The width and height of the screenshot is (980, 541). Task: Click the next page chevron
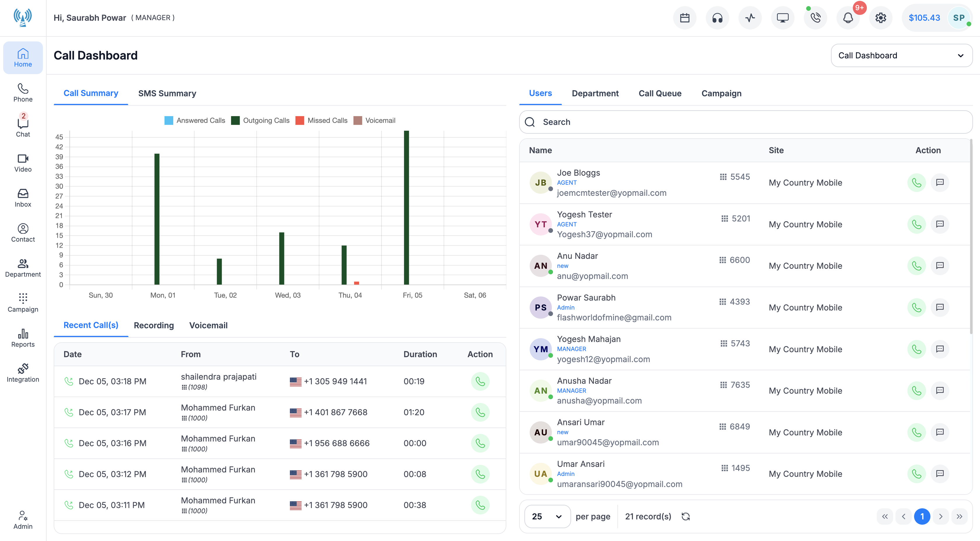coord(941,516)
